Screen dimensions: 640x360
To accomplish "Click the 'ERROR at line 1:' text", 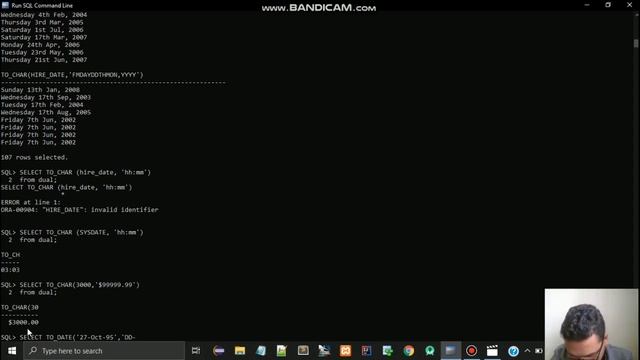I will coord(31,202).
